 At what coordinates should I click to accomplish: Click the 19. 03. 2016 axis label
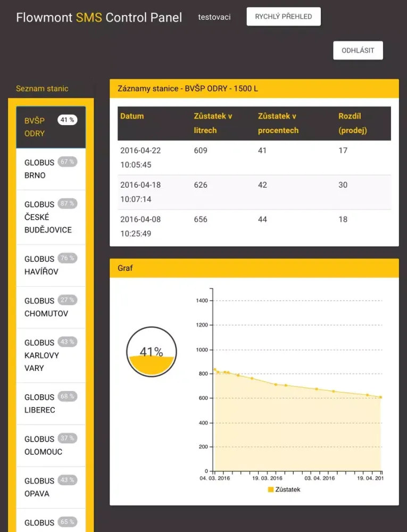coord(267,478)
